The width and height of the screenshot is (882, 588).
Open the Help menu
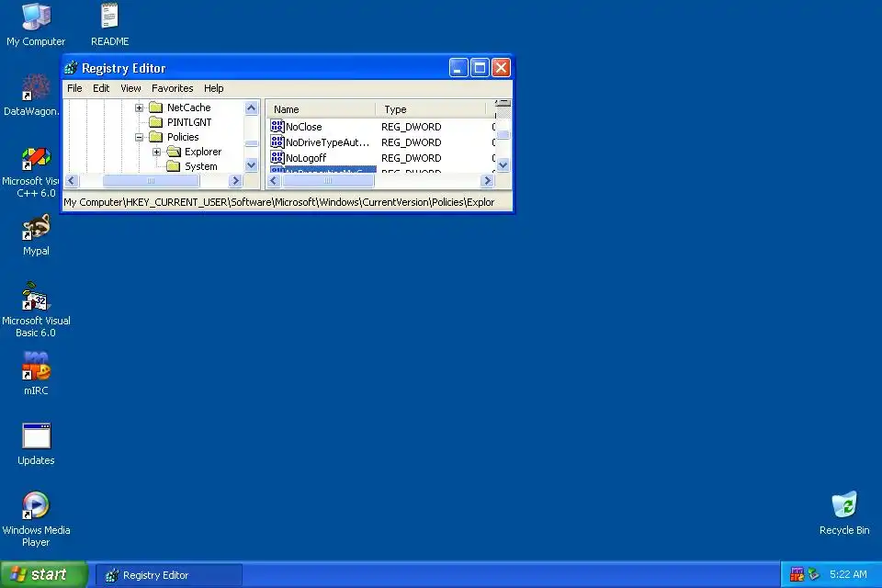coord(214,88)
